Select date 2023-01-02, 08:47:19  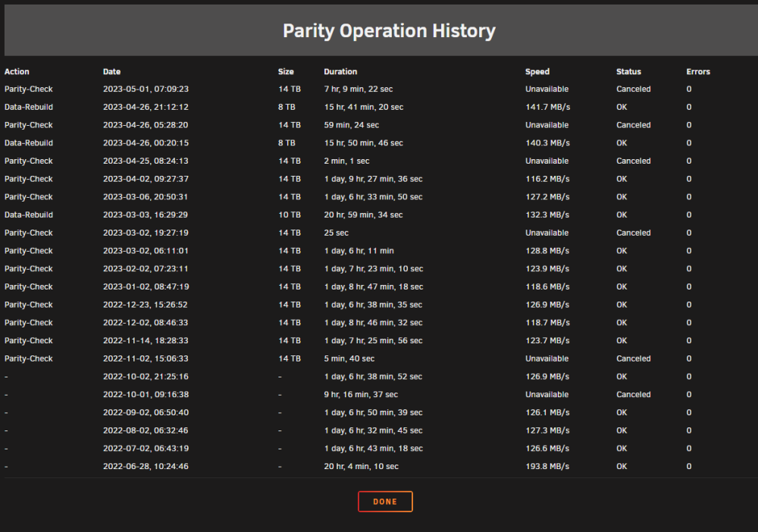pyautogui.click(x=146, y=286)
